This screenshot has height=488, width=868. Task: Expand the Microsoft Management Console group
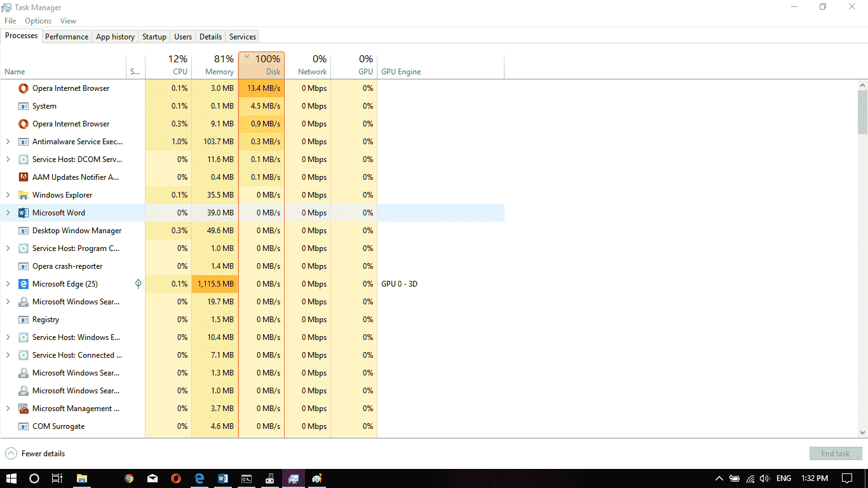tap(8, 409)
